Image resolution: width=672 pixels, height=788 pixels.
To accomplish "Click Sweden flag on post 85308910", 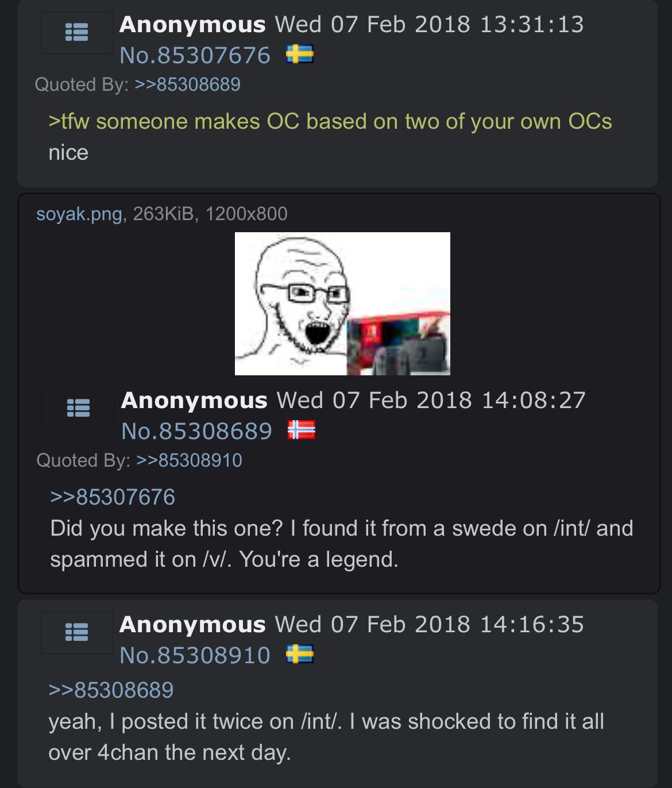I will [x=300, y=655].
